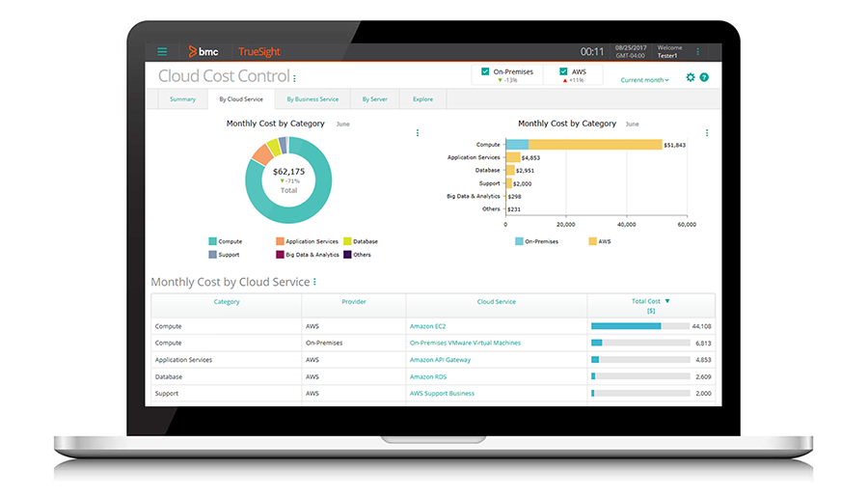Open the help question mark icon
The image size is (868, 498).
click(x=704, y=77)
